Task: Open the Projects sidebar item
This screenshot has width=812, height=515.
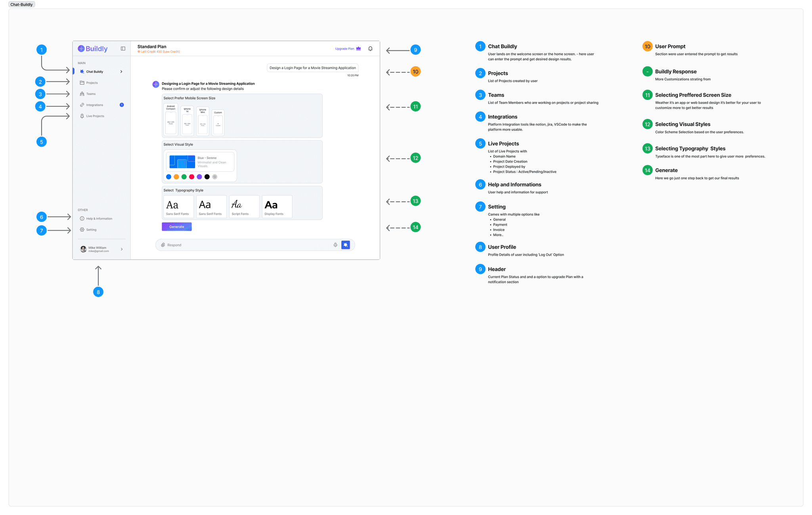Action: pyautogui.click(x=92, y=83)
